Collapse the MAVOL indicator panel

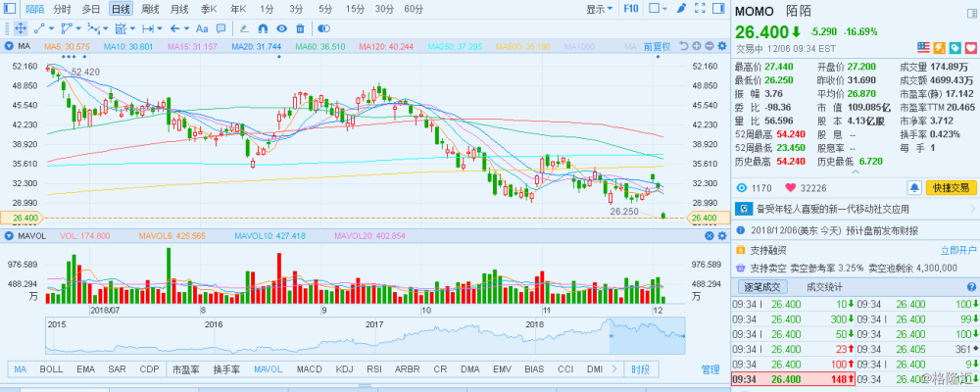coord(10,236)
